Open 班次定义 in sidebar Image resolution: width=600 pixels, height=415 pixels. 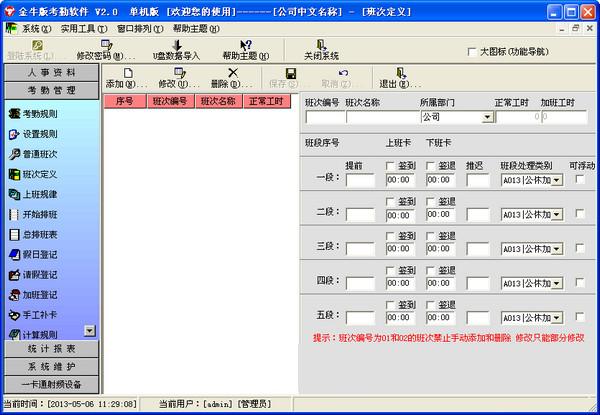coord(33,174)
